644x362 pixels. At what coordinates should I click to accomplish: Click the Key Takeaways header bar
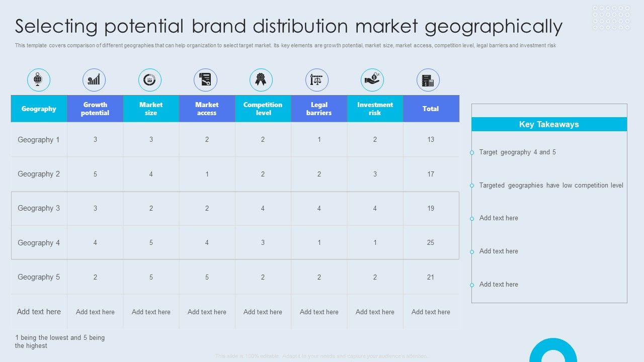(549, 124)
